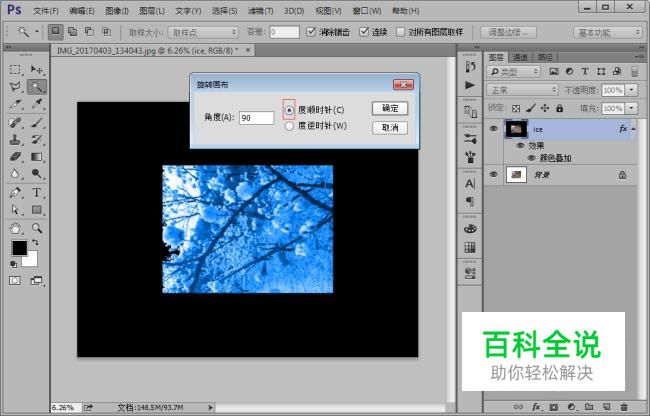Select the Pen tool
This screenshot has width=650, height=416.
(x=15, y=193)
